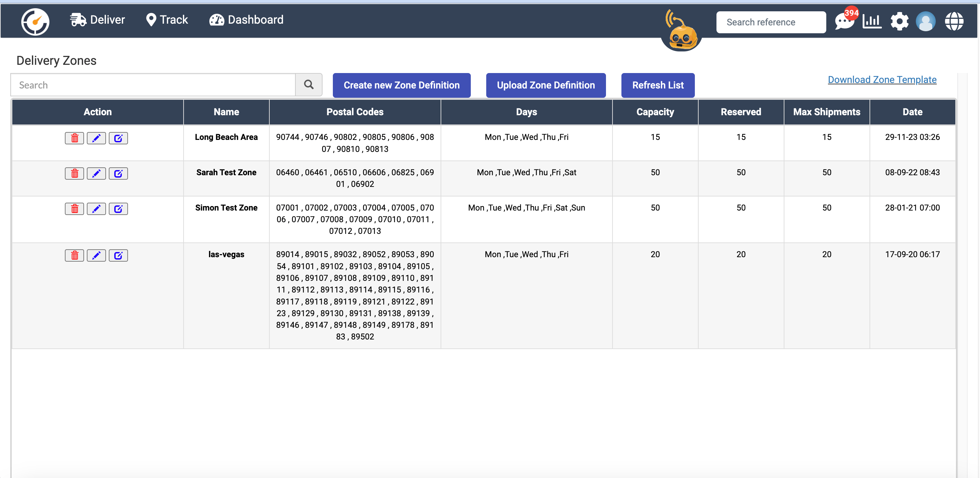980x478 pixels.
Task: Open chat messages with 394 badge
Action: click(x=844, y=22)
